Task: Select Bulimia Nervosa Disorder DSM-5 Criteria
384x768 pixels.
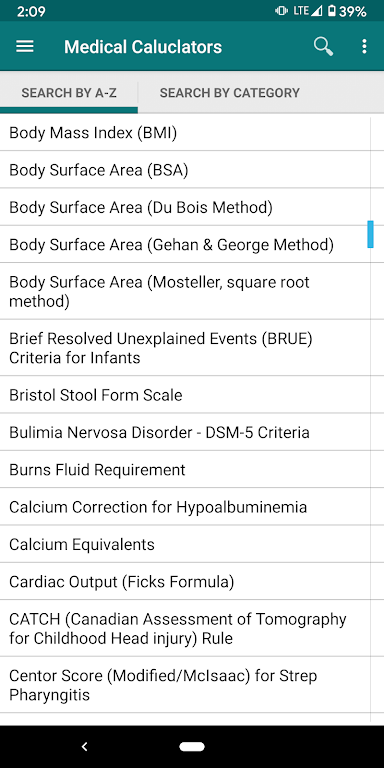Action: click(x=185, y=432)
